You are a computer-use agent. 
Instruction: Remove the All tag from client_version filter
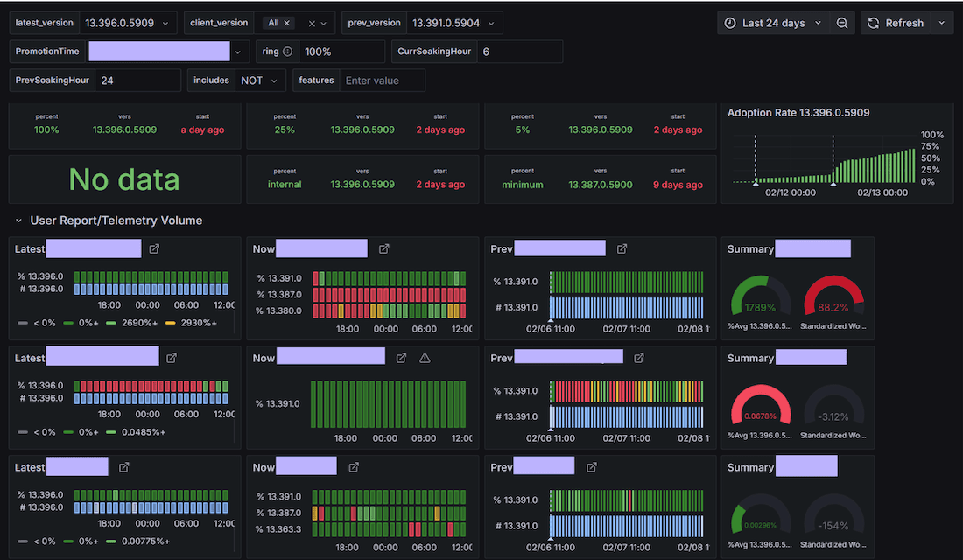coord(287,23)
